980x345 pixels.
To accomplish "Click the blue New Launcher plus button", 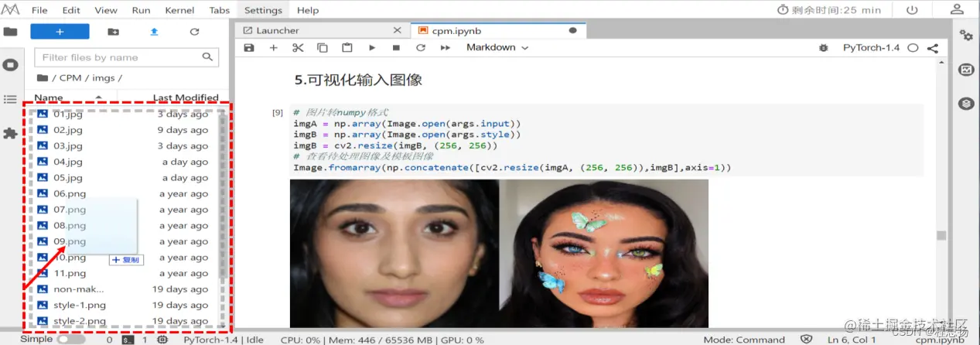I will click(60, 32).
